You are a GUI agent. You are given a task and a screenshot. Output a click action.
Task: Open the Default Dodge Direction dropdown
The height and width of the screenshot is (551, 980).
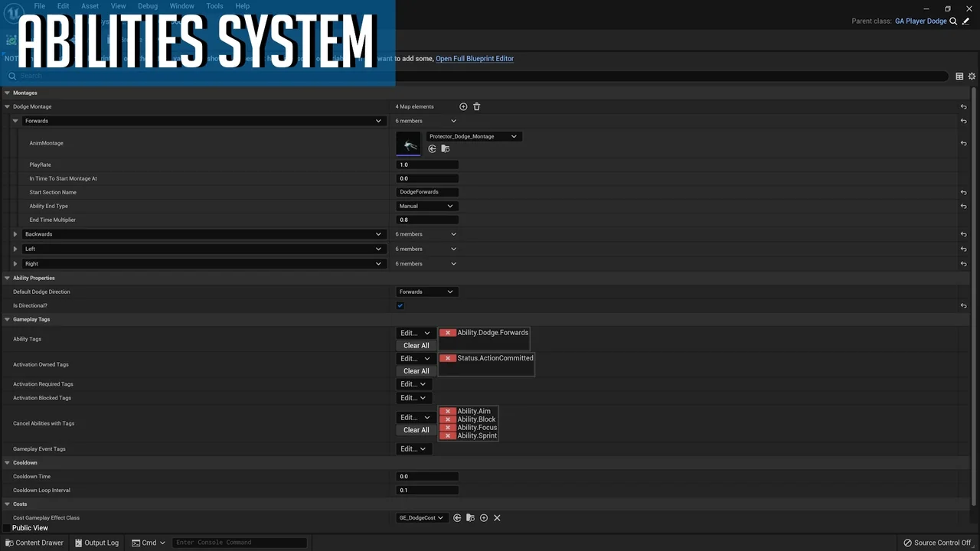(426, 292)
